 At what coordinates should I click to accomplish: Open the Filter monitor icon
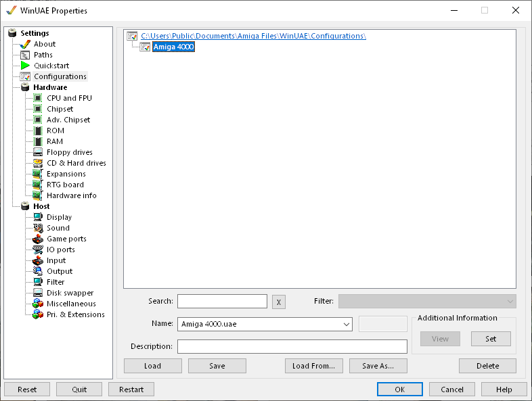click(x=38, y=282)
